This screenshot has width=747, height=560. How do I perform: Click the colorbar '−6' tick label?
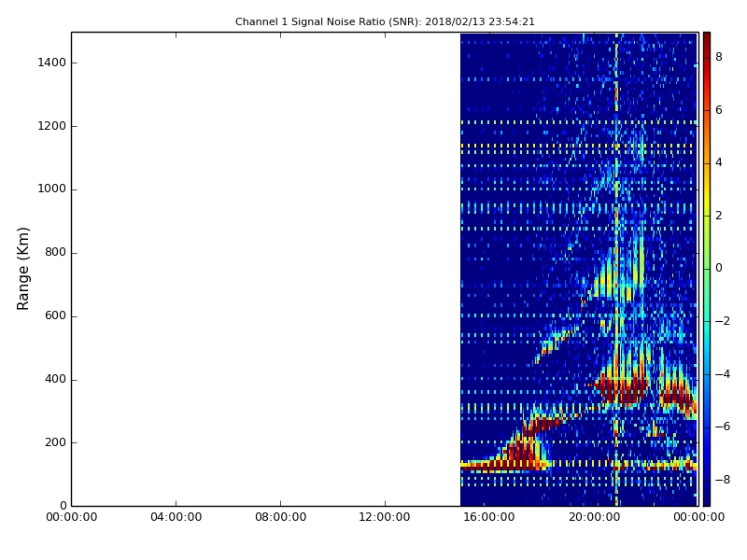[x=723, y=427]
